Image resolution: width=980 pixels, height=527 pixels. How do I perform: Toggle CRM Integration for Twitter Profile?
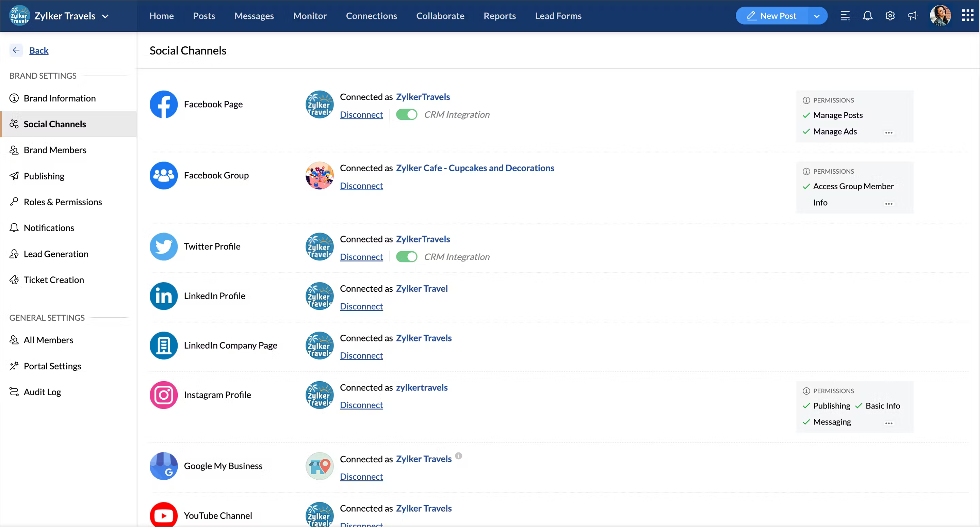[407, 257]
